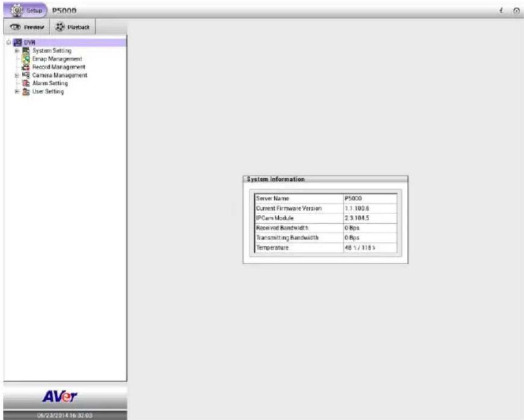Click the System Setting icon

pyautogui.click(x=26, y=51)
